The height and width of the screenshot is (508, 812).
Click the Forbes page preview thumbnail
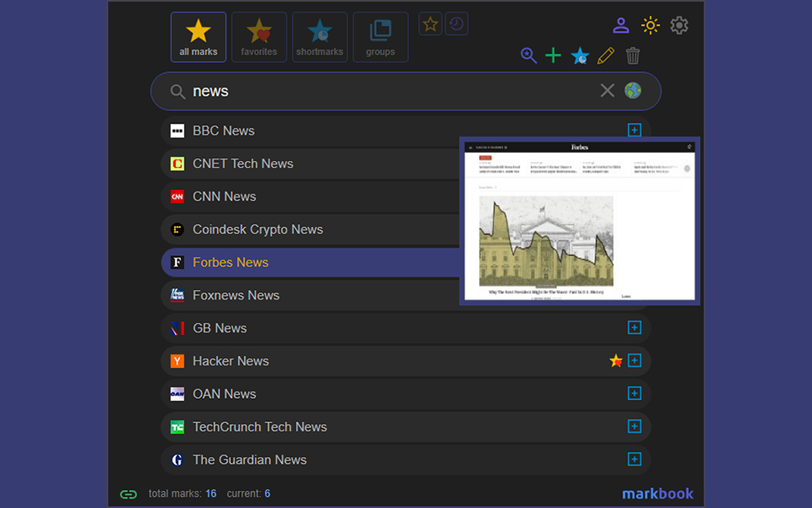579,220
